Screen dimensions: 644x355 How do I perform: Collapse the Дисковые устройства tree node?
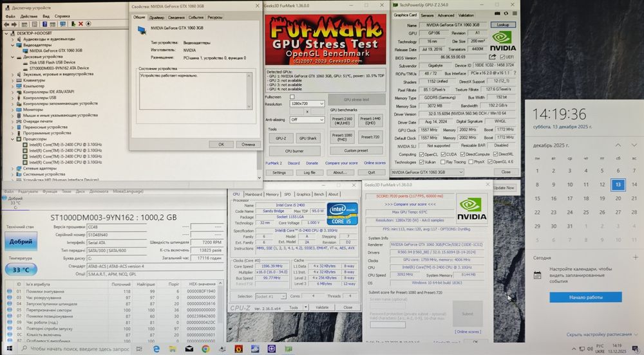(x=13, y=57)
